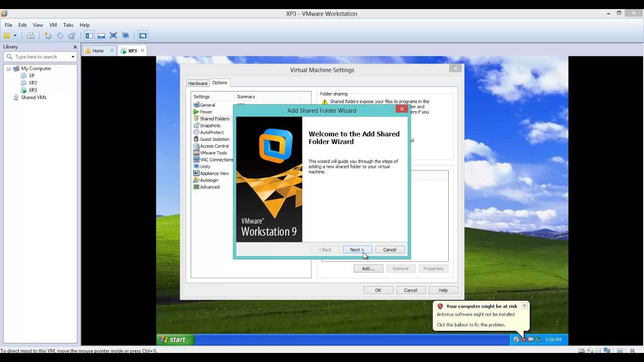Select Power in the settings list
This screenshot has width=644, height=362.
coord(206,112)
